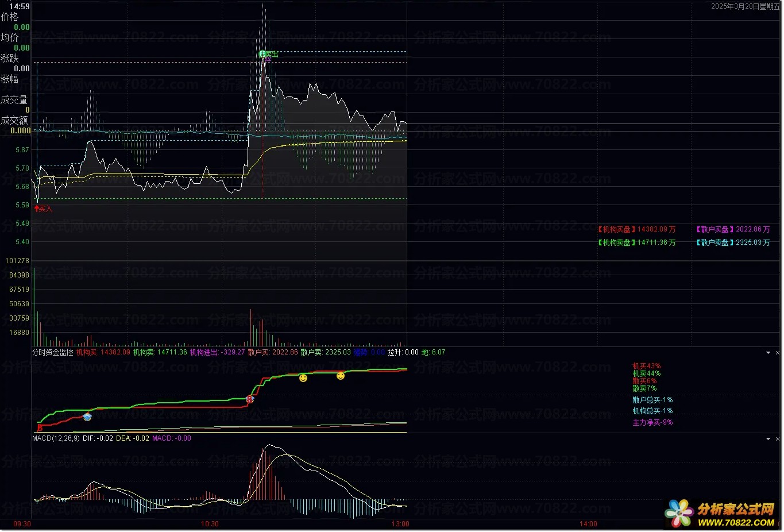The height and width of the screenshot is (532, 784).
Task: Click the red B marker at fund line start
Action: click(x=40, y=427)
